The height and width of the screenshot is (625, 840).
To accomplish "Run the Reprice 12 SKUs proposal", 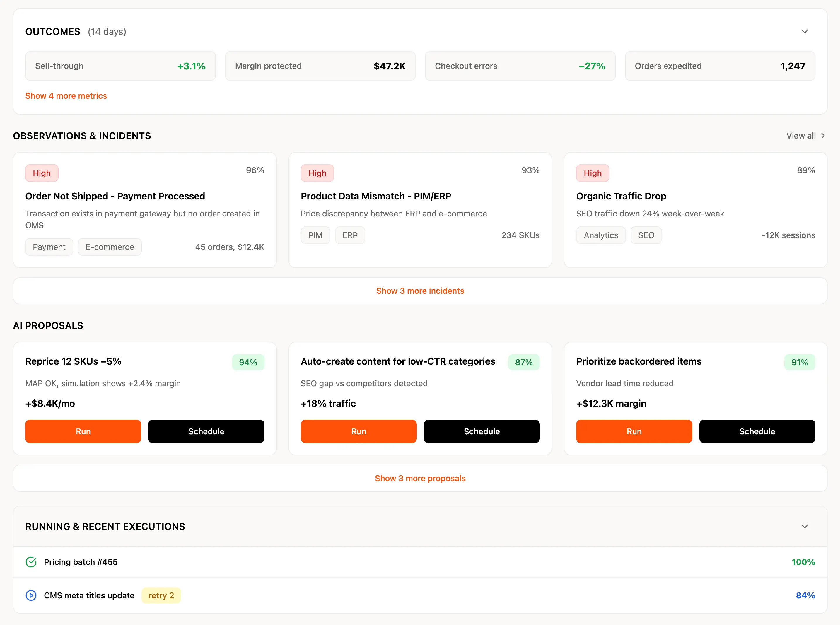I will pos(83,431).
